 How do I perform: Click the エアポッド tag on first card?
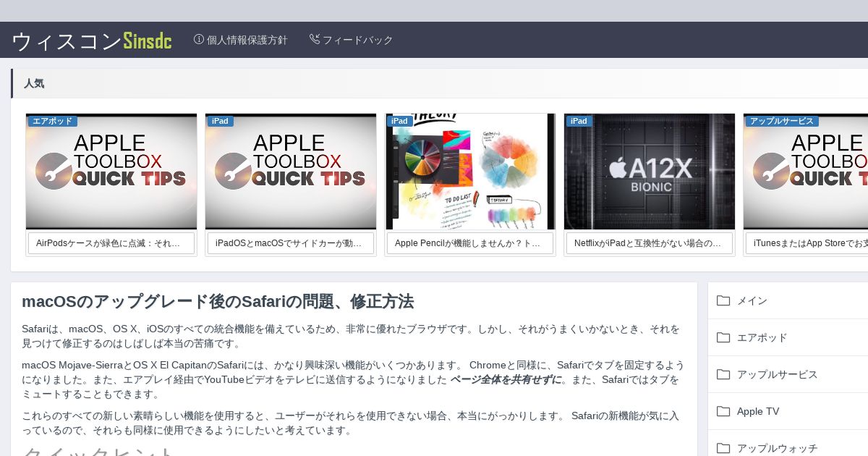coord(52,121)
